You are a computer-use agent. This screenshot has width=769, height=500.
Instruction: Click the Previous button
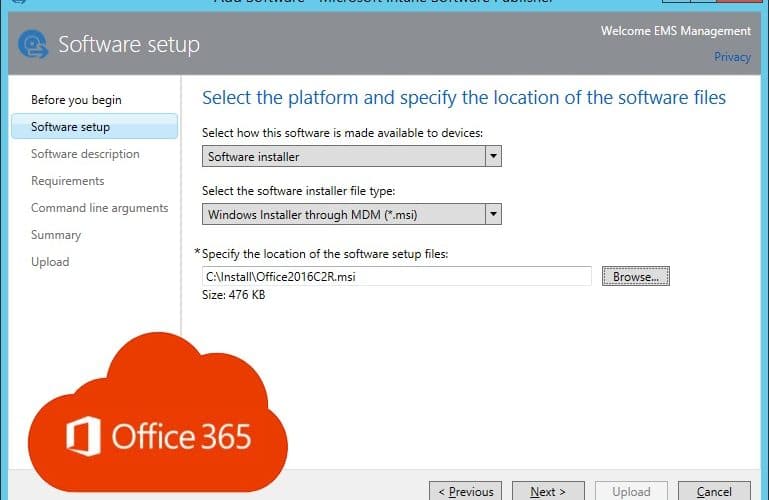coord(465,491)
